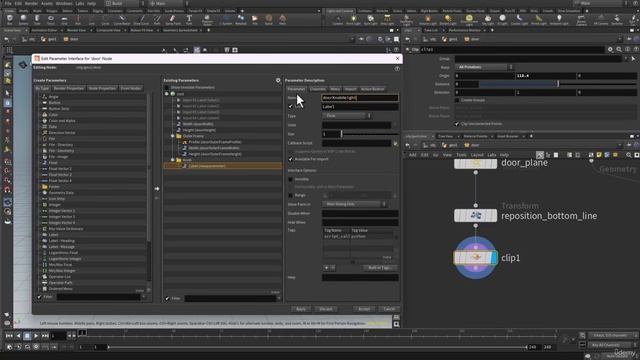Screen dimensions: 640x360
Task: Switch to the Channels tab
Action: pyautogui.click(x=318, y=89)
